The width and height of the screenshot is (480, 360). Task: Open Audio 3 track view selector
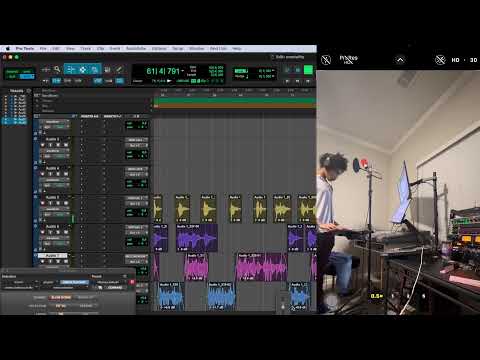pos(53,151)
